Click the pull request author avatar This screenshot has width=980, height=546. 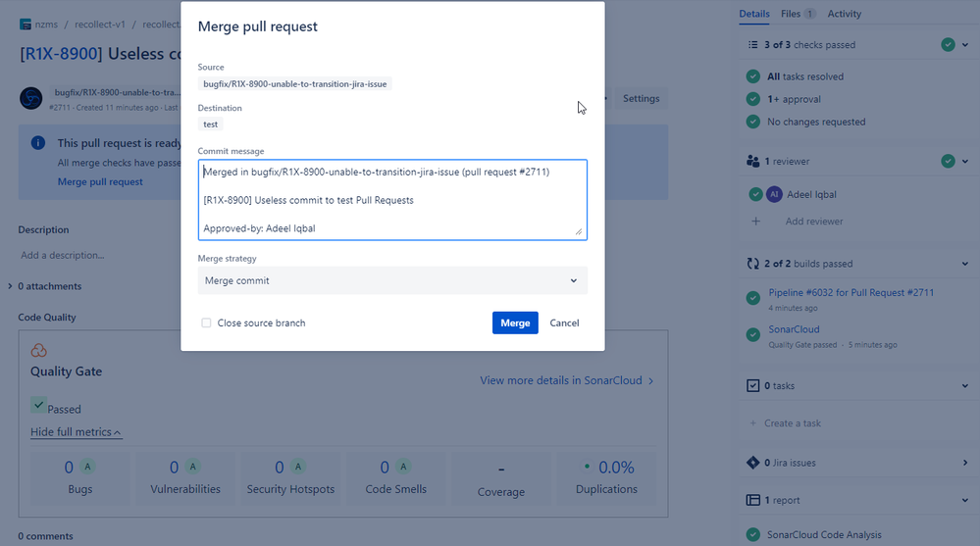(x=30, y=98)
